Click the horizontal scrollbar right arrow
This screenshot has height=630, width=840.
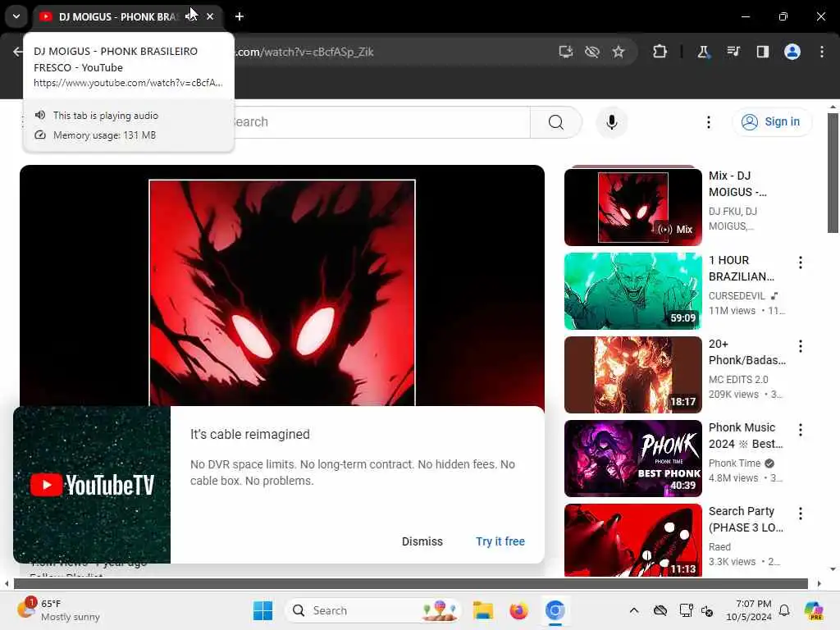tap(819, 583)
